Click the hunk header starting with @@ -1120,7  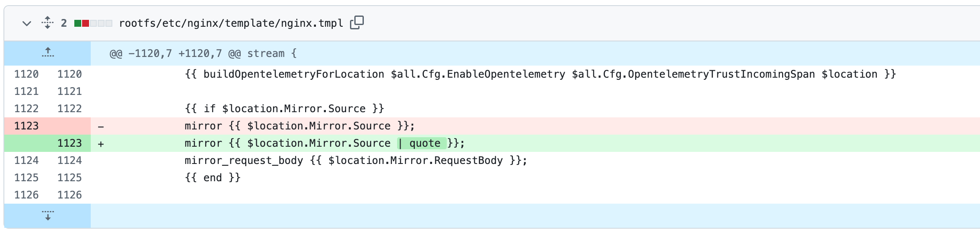pyautogui.click(x=203, y=54)
